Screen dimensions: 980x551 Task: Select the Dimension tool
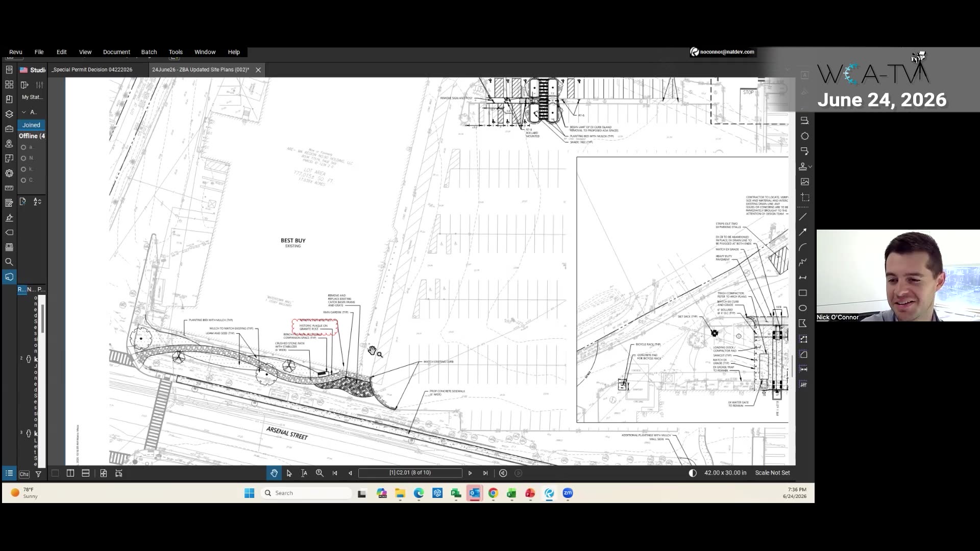(803, 278)
